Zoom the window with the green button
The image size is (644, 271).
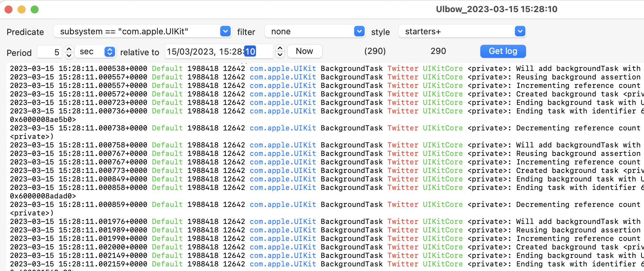[35, 9]
